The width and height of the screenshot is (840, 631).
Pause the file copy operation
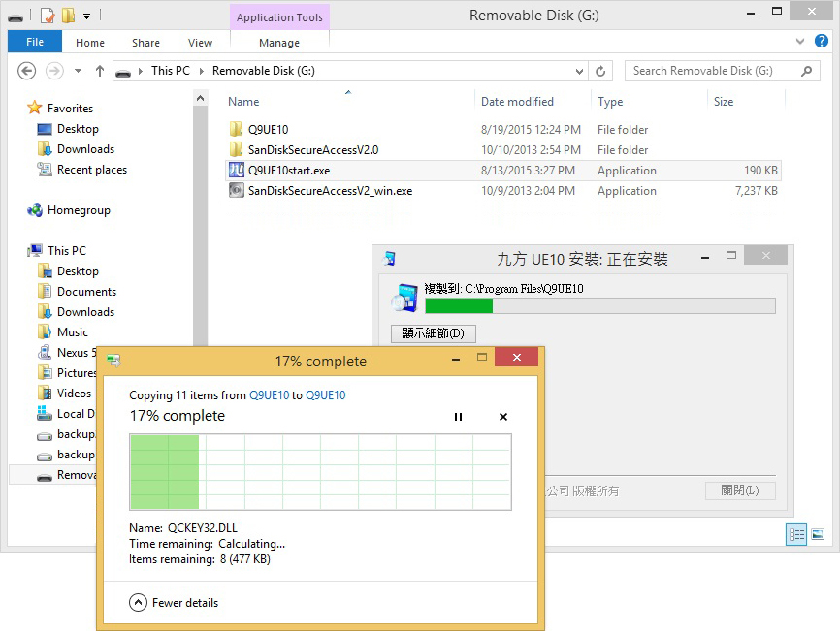458,417
